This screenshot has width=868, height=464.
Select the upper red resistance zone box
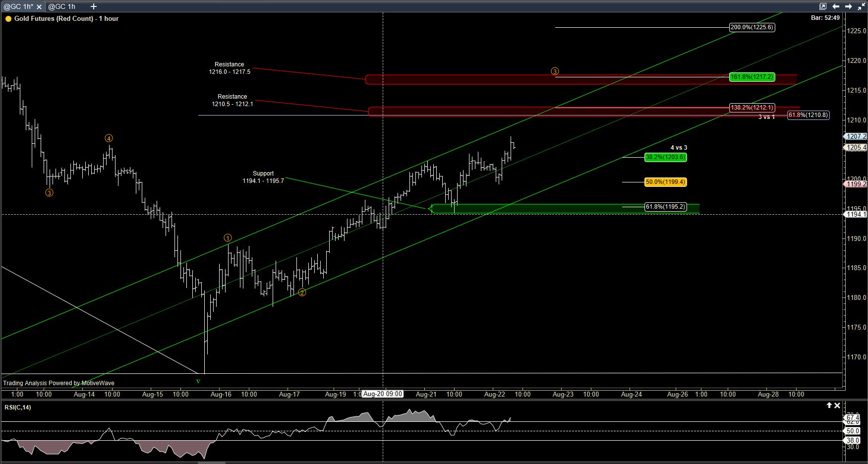[x=581, y=79]
